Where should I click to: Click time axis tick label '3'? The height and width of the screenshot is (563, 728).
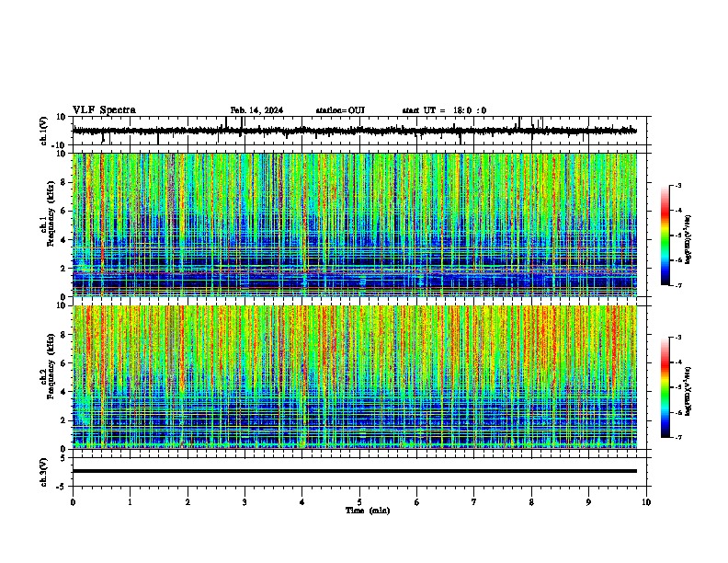(x=245, y=502)
